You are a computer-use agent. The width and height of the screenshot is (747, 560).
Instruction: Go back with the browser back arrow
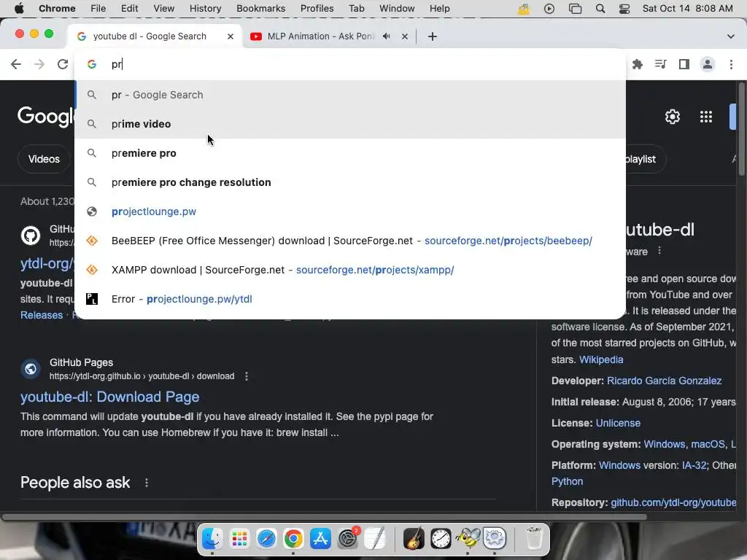coord(16,64)
